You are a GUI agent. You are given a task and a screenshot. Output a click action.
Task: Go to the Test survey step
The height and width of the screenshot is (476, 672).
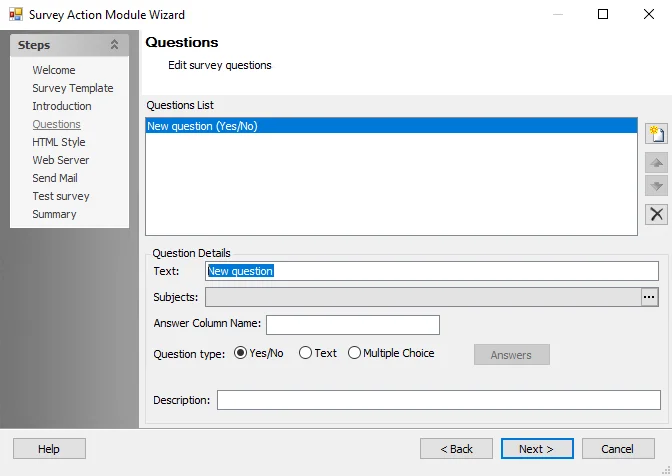pos(61,196)
